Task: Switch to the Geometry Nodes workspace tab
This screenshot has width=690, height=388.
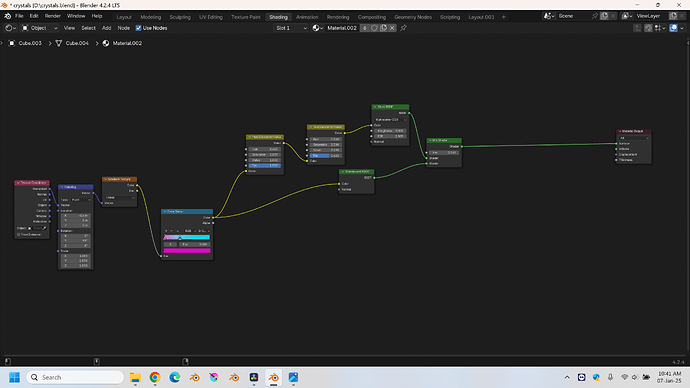Action: (413, 17)
